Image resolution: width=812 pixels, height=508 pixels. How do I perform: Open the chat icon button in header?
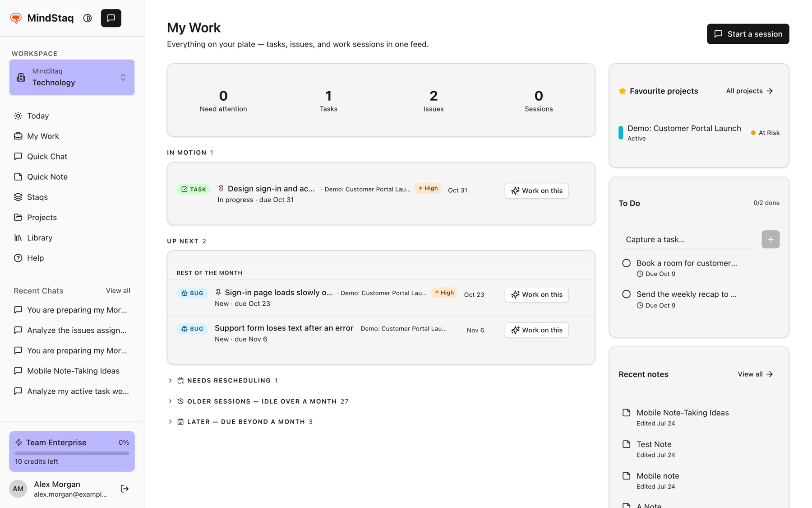(111, 18)
